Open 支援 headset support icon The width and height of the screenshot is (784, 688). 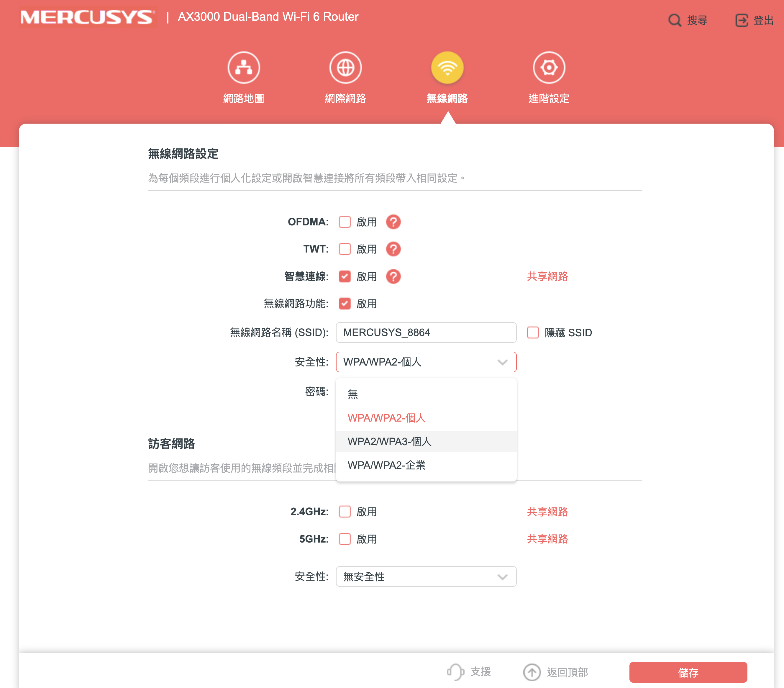point(455,672)
